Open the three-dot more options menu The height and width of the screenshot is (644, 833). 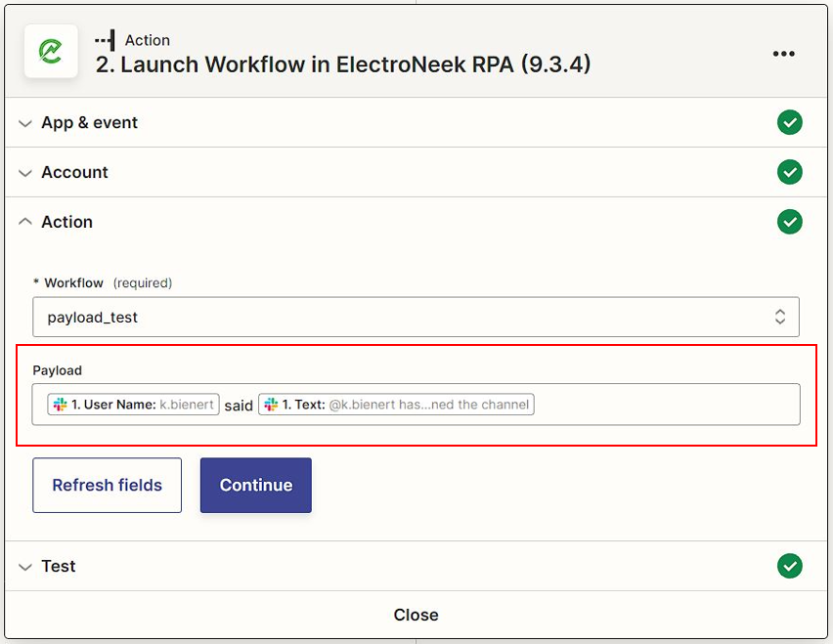click(x=783, y=54)
